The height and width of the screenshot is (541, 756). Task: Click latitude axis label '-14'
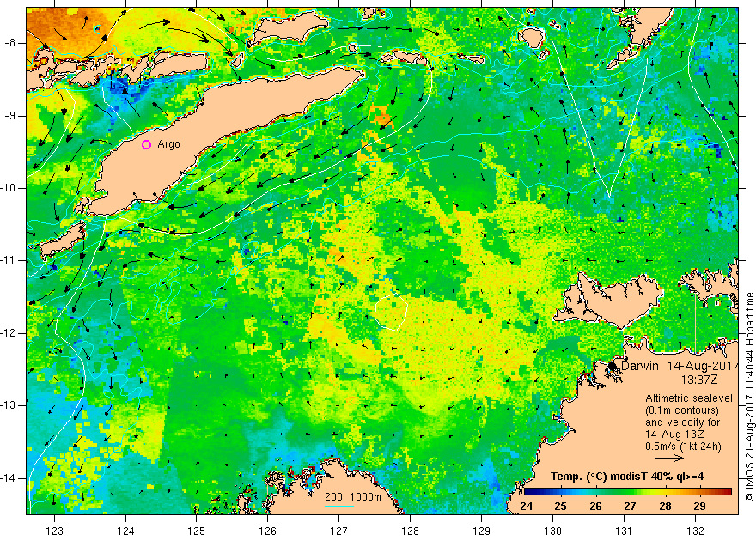[x=9, y=478]
